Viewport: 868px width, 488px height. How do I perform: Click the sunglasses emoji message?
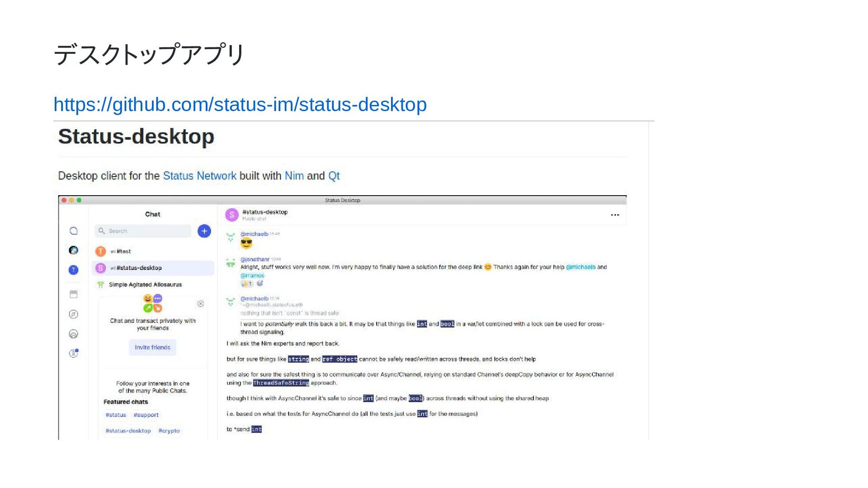246,244
